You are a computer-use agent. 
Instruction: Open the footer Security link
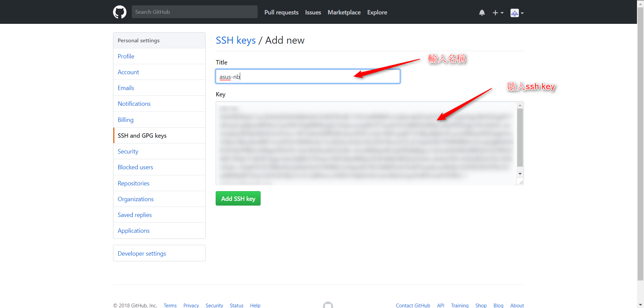pyautogui.click(x=214, y=305)
